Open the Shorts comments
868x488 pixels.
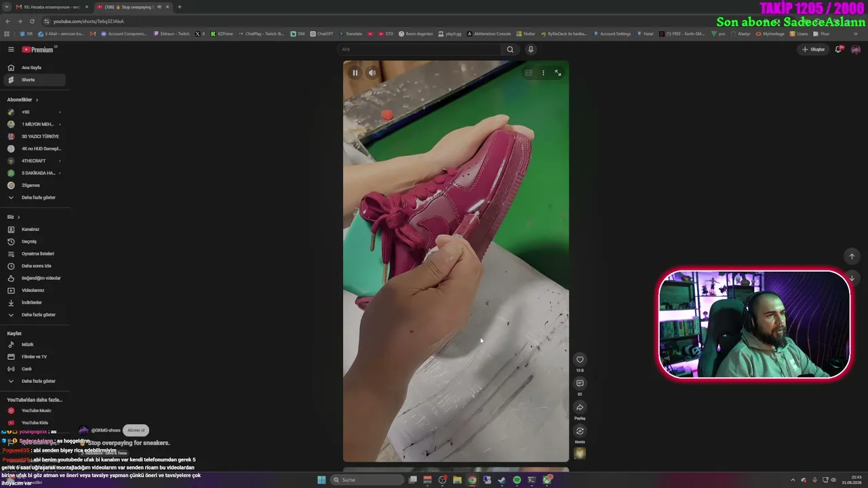(580, 383)
